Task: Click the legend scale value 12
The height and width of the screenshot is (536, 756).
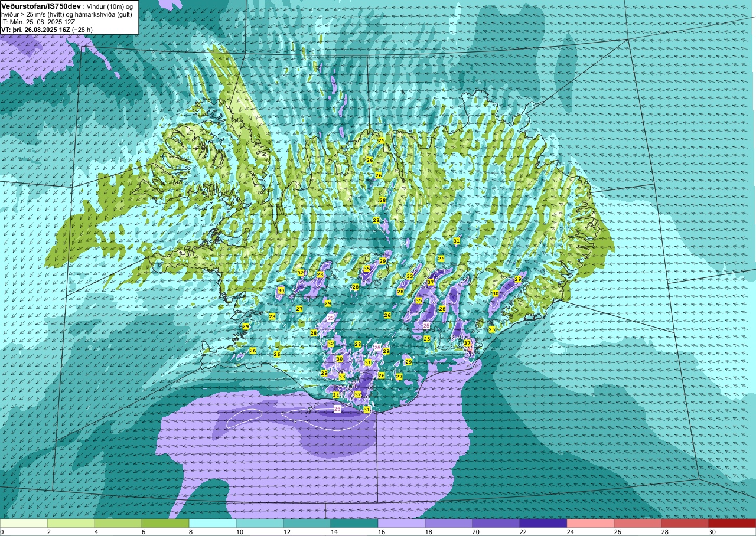Action: (x=286, y=532)
